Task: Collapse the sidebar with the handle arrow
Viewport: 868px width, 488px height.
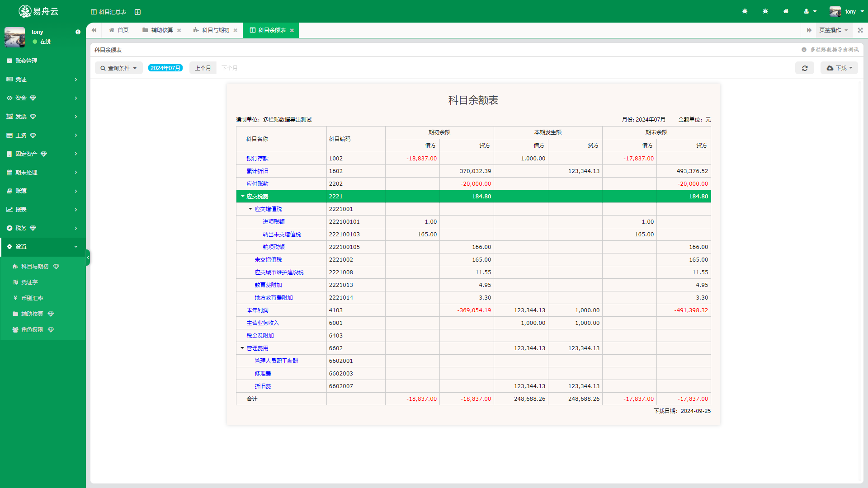Action: pyautogui.click(x=88, y=258)
